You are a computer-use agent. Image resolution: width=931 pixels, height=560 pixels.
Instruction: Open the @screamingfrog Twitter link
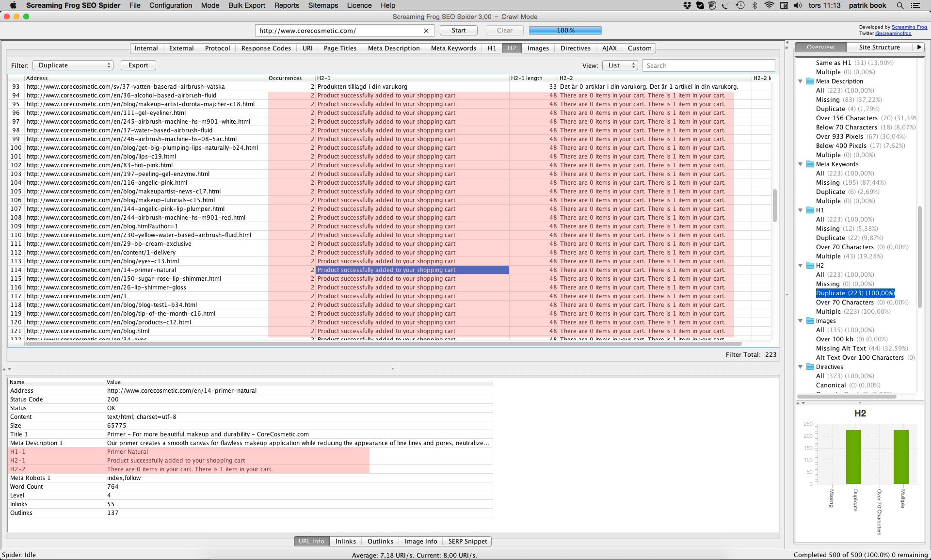[893, 33]
